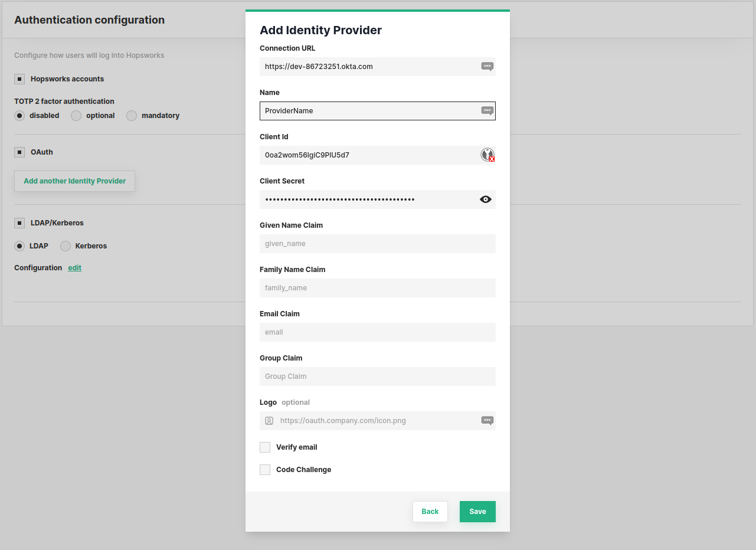756x550 pixels.
Task: Toggle the Hopsworks accounts checkbox
Action: (19, 78)
